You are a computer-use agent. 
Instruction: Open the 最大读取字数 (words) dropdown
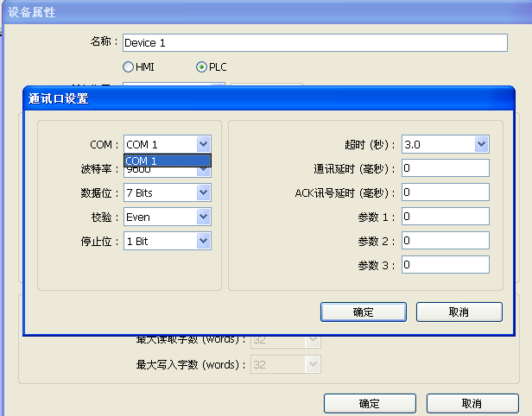[313, 340]
